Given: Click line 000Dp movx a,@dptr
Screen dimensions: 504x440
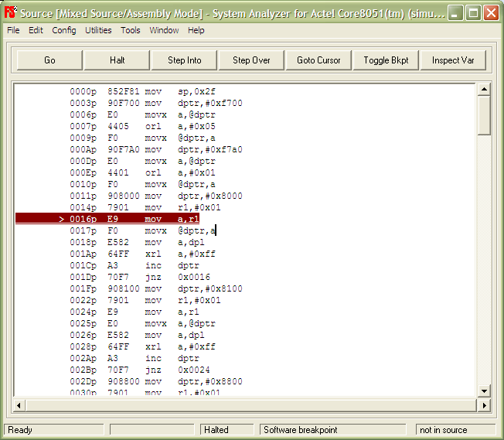Looking at the screenshot, I should 142,161.
